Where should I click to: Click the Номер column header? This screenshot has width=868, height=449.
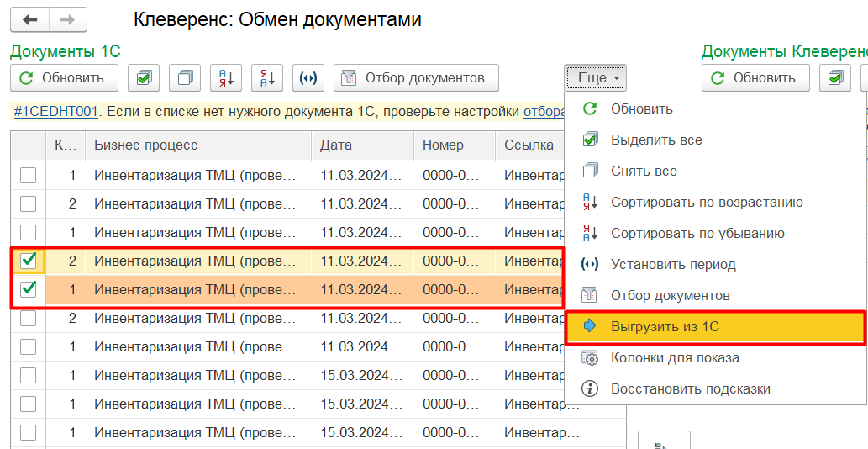tap(455, 145)
